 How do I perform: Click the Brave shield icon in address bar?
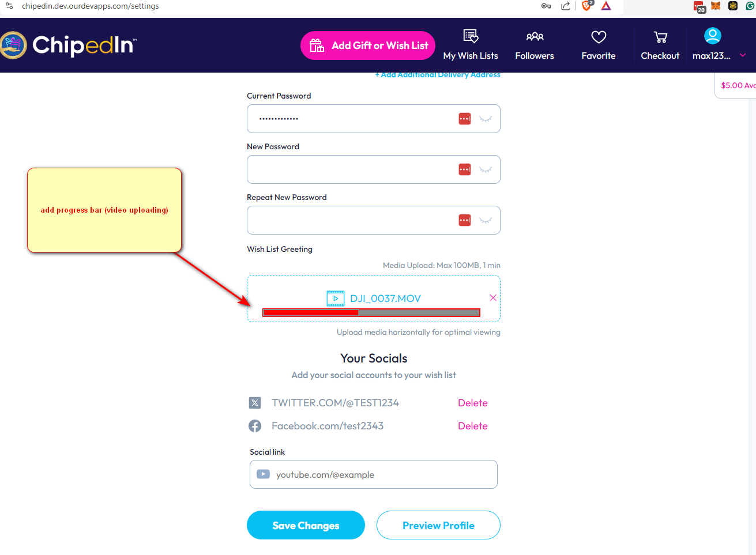(586, 6)
